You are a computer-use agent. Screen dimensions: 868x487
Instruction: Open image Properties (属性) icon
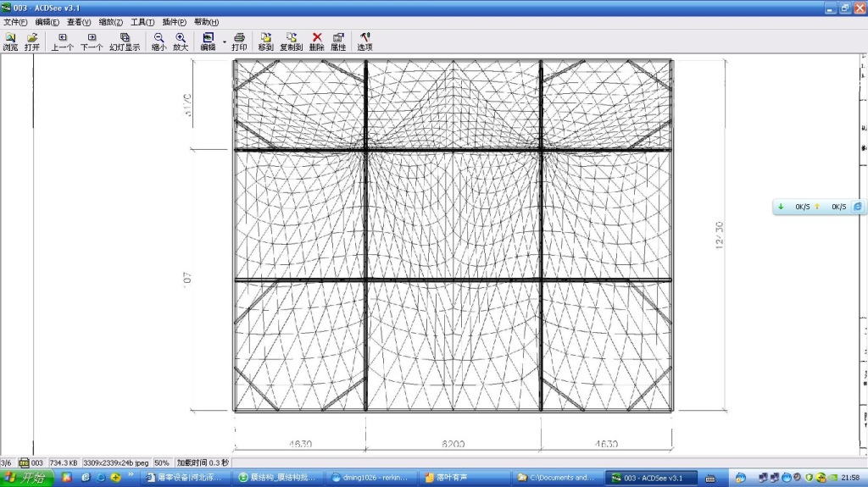point(338,42)
